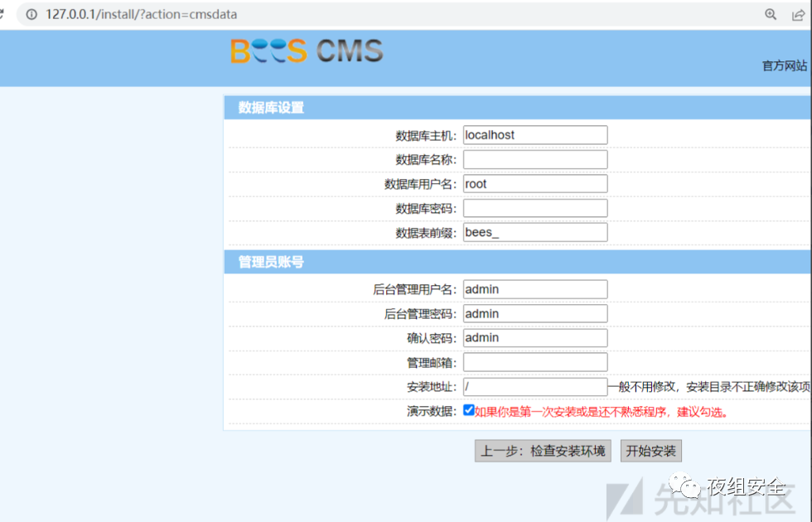Click the empty 管理邮箱 field
Image resolution: width=812 pixels, height=522 pixels.
[x=535, y=363]
